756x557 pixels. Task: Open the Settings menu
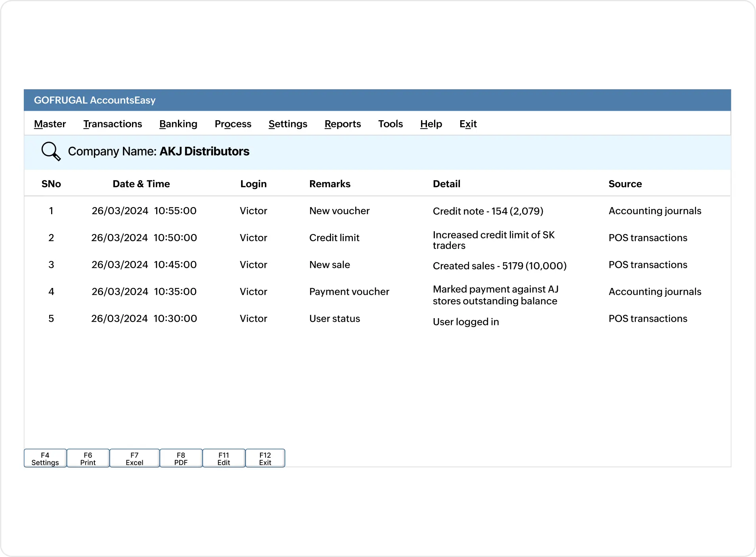[288, 124]
